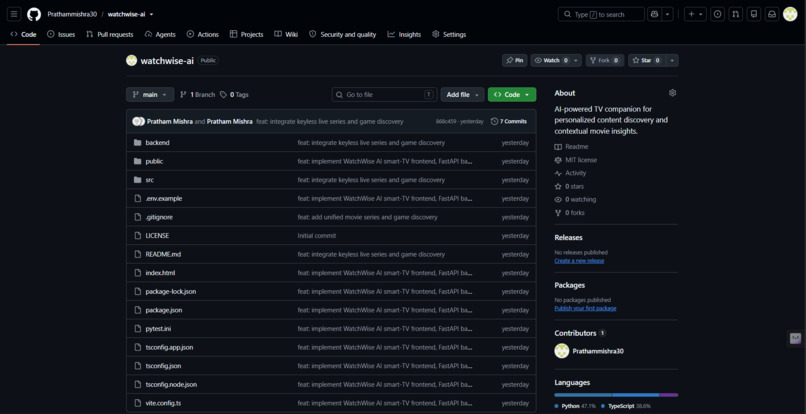Open the Copilot dropdown arrow in header
This screenshot has height=414, width=806.
[x=668, y=14]
